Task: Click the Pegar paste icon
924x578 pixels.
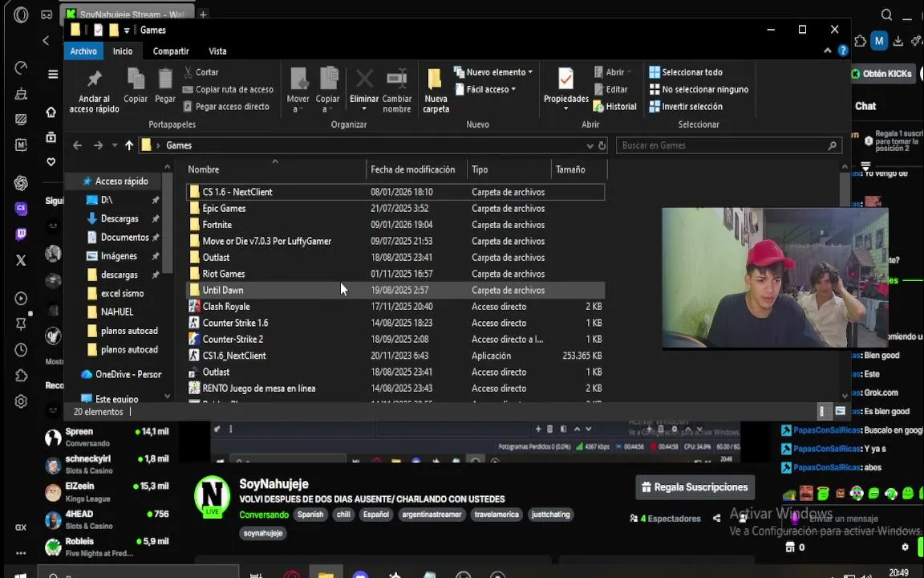Action: point(165,86)
